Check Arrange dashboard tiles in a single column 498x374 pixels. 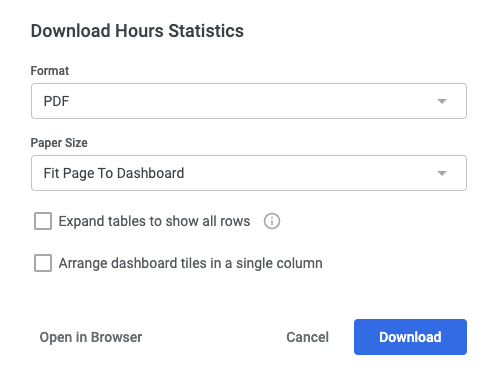point(43,263)
